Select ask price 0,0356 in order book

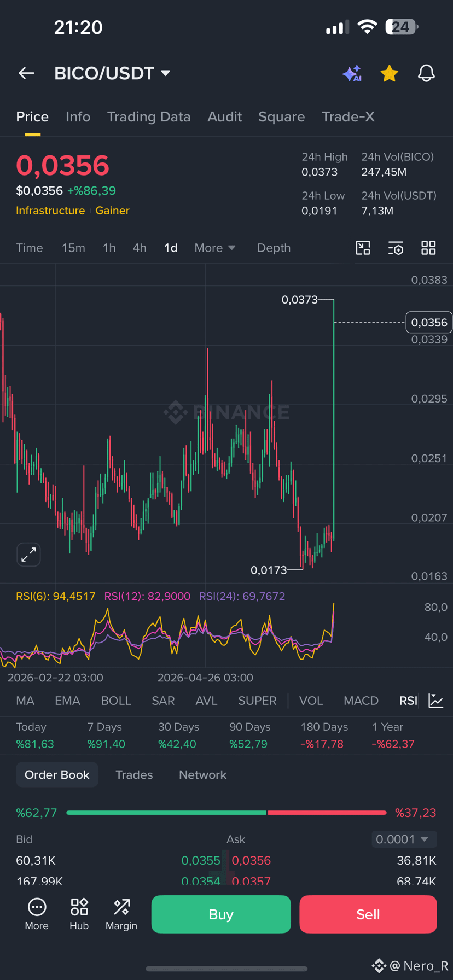251,860
